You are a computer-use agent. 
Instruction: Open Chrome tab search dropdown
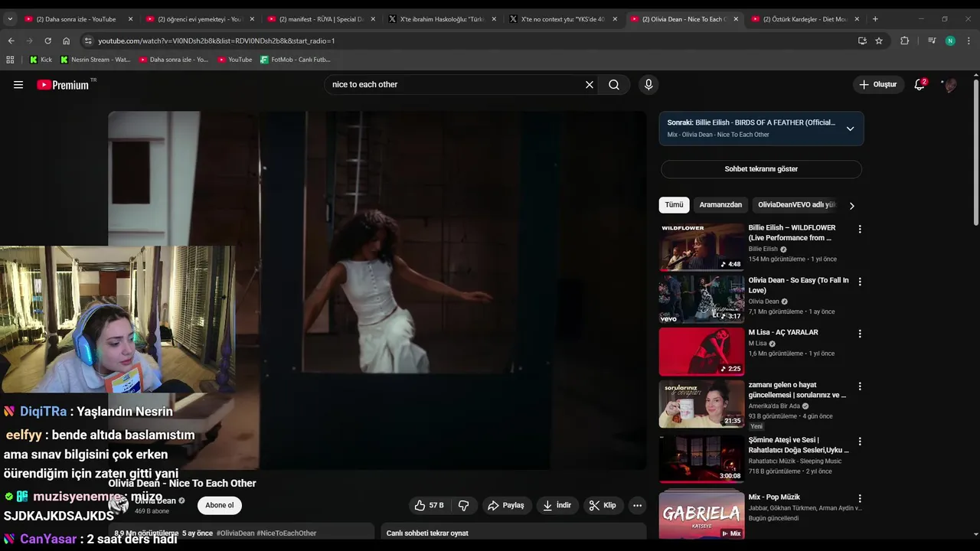tap(10, 19)
